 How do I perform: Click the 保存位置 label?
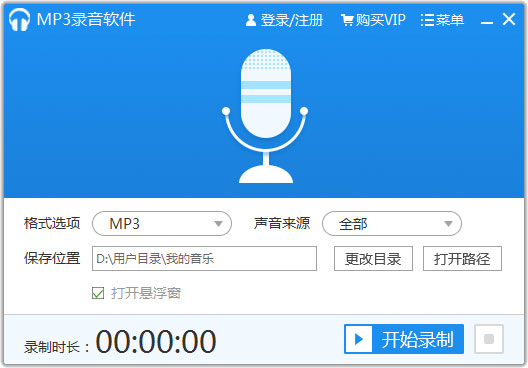click(x=52, y=258)
